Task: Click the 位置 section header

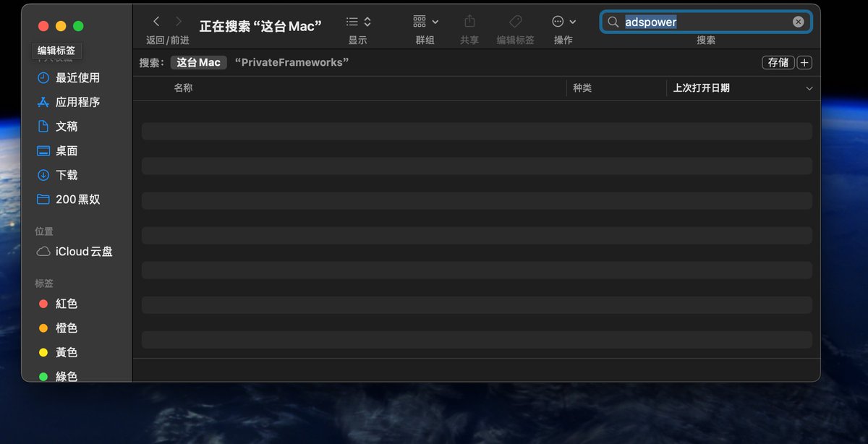Action: (44, 231)
